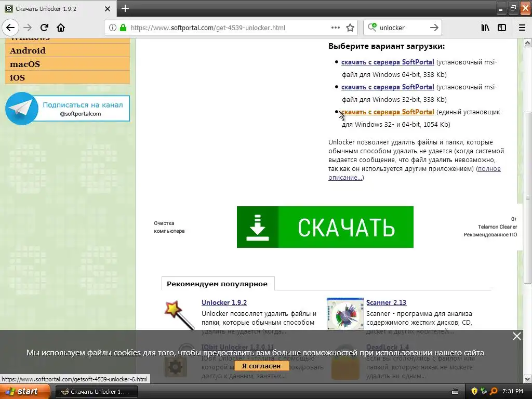Screen dimensions: 532x399
Task: Download the unified 32- and 64-bit installer link
Action: pos(388,112)
